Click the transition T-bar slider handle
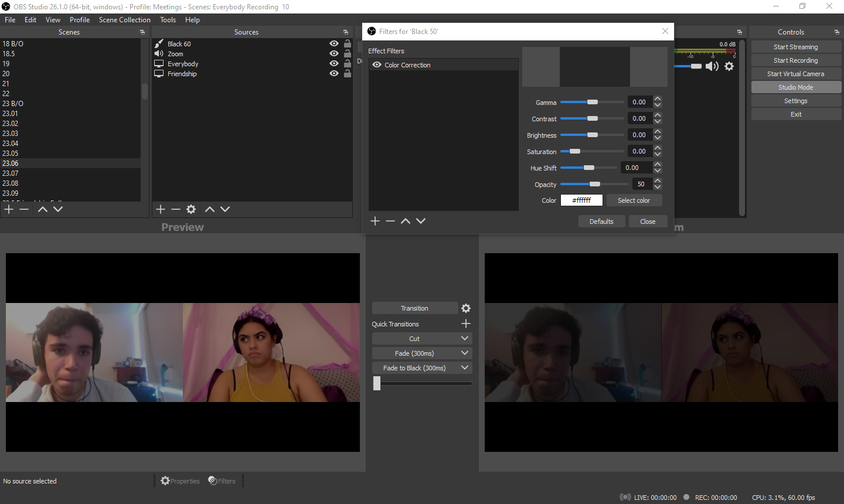Screen dimensions: 844x504 click(x=377, y=383)
